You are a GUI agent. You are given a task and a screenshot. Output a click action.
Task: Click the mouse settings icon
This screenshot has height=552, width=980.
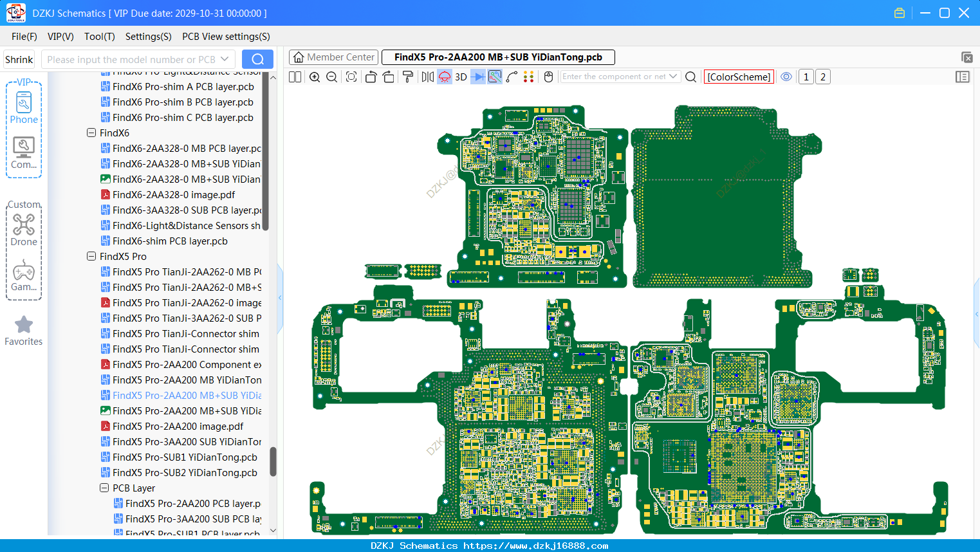[548, 77]
